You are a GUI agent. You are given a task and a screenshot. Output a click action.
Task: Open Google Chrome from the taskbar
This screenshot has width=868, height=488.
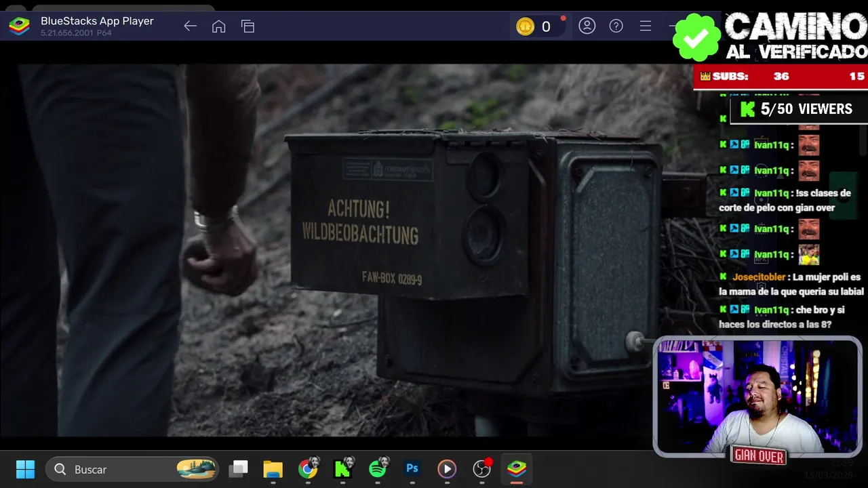click(x=308, y=469)
